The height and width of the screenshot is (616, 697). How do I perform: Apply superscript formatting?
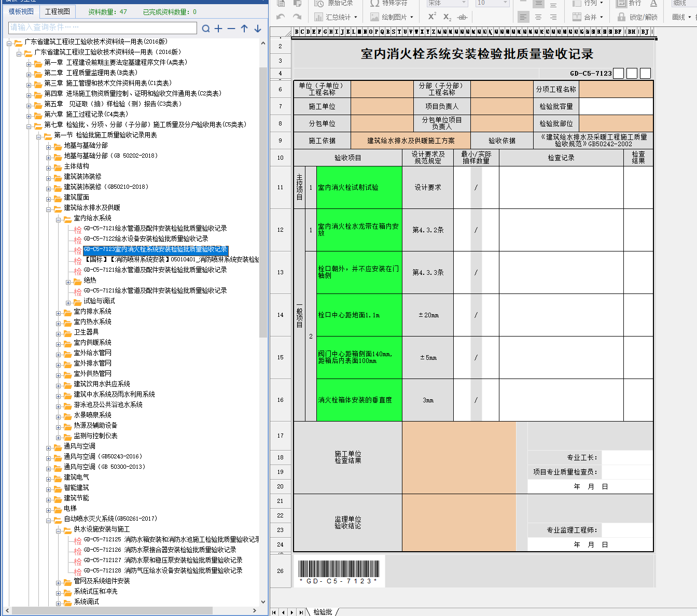click(x=432, y=17)
